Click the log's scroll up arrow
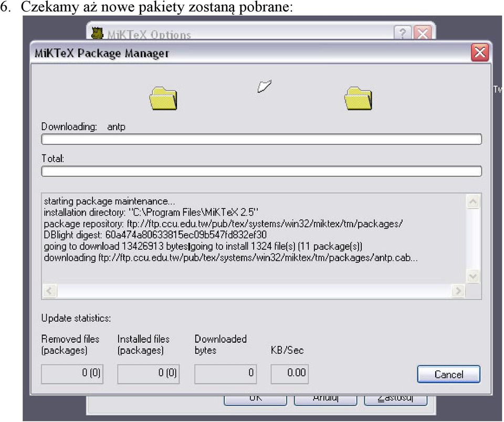The width and height of the screenshot is (504, 422). [x=473, y=202]
